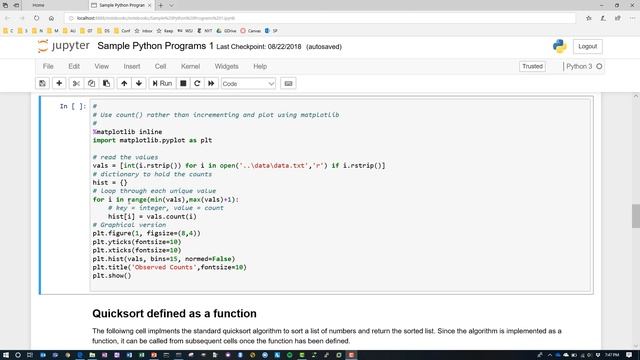Image resolution: width=640 pixels, height=360 pixels.
Task: Open the Canvas bookmark
Action: pyautogui.click(x=251, y=31)
